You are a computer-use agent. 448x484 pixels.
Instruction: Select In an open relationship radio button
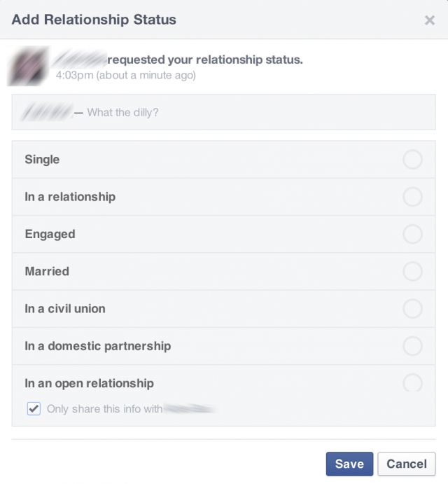(x=412, y=383)
